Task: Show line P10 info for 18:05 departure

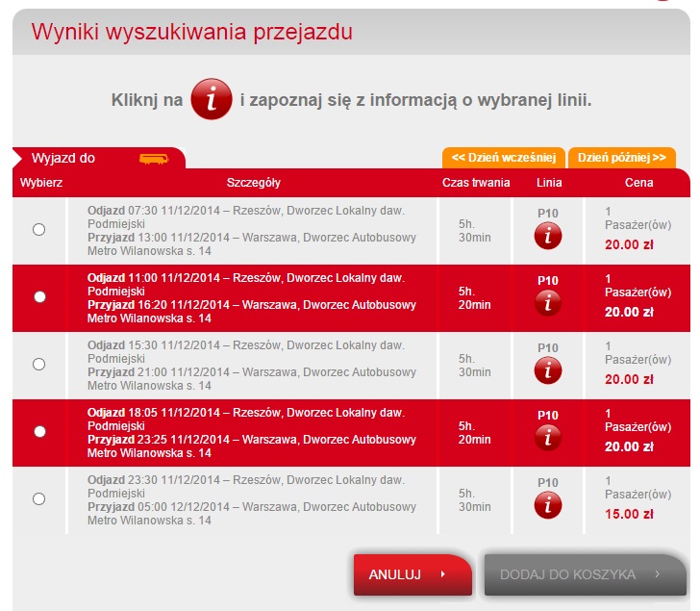Action: (548, 437)
